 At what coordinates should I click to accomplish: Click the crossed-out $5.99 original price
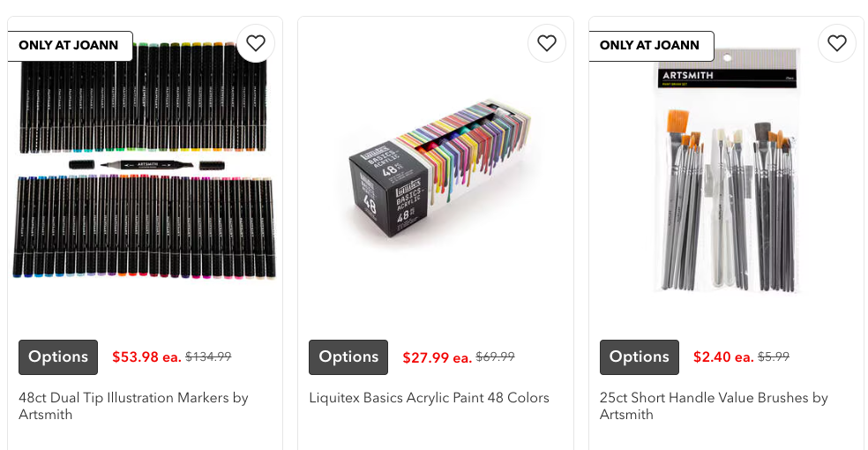pyautogui.click(x=774, y=356)
